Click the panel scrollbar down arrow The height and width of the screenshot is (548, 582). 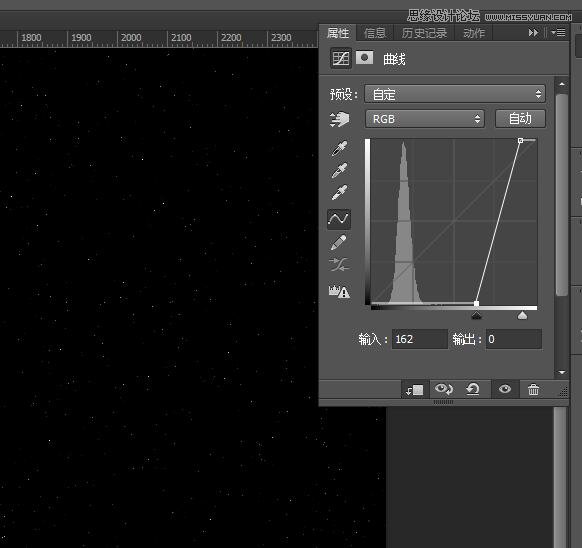[x=562, y=372]
